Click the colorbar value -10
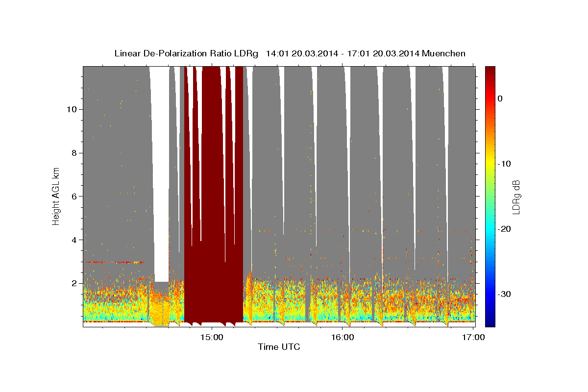Screen dimensions: 588x392 pyautogui.click(x=505, y=164)
